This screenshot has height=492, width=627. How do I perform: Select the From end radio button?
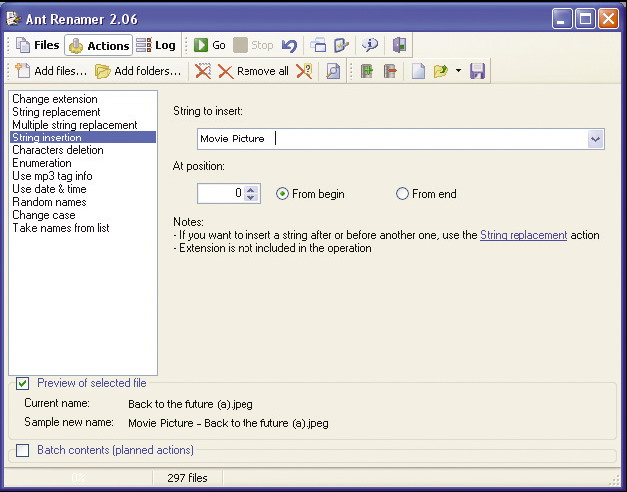click(x=426, y=194)
